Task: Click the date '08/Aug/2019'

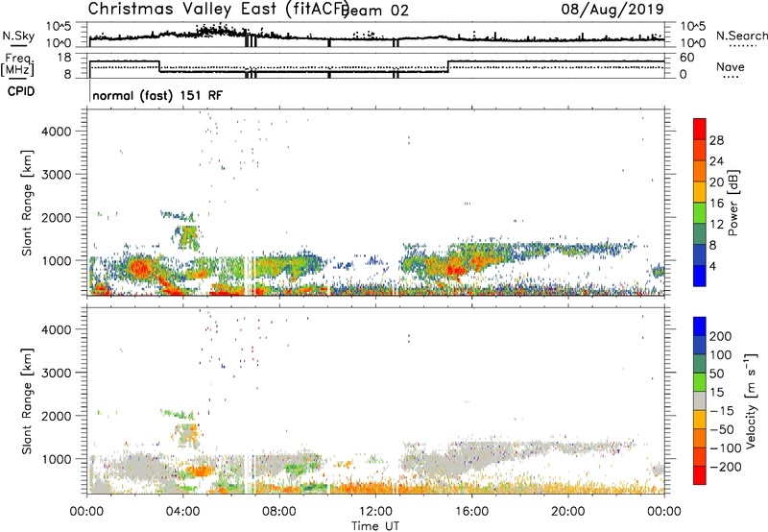Action: (612, 9)
